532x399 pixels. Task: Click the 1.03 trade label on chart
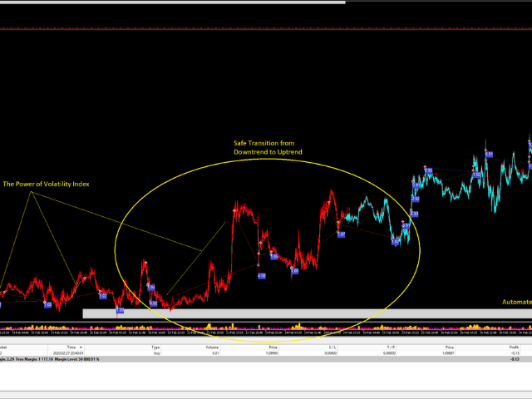(103, 296)
